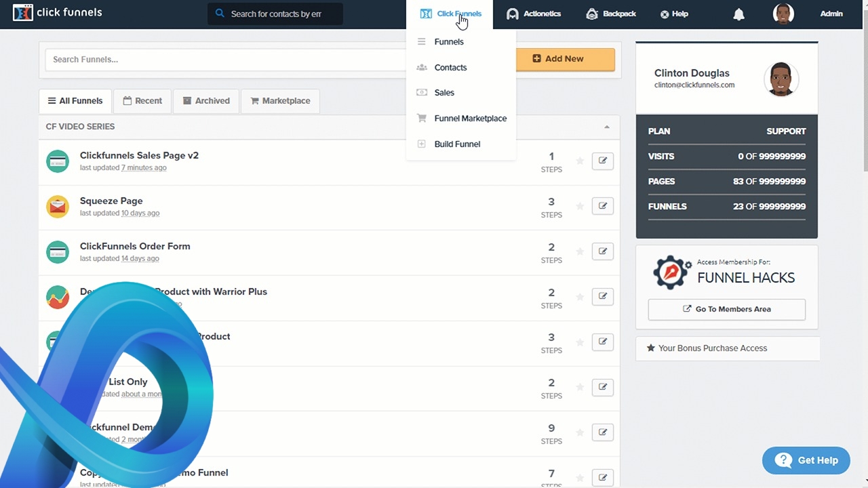Switch to the Archived tab
The width and height of the screenshot is (868, 488).
pyautogui.click(x=206, y=100)
